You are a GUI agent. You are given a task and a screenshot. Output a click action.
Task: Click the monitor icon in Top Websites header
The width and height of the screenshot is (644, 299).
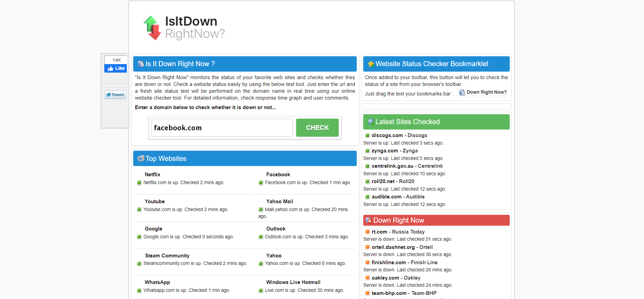point(141,159)
